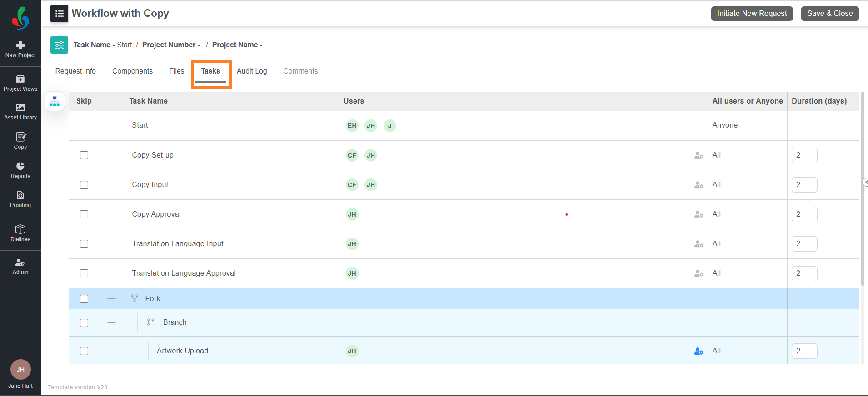Click the Start task name
Screen dimensions: 868x396
(140, 125)
